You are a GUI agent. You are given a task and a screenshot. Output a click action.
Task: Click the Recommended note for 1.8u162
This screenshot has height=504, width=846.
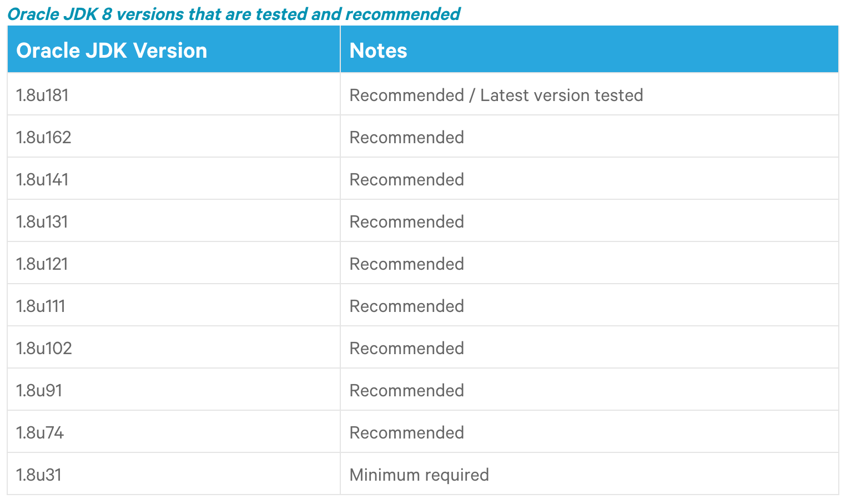tap(407, 138)
